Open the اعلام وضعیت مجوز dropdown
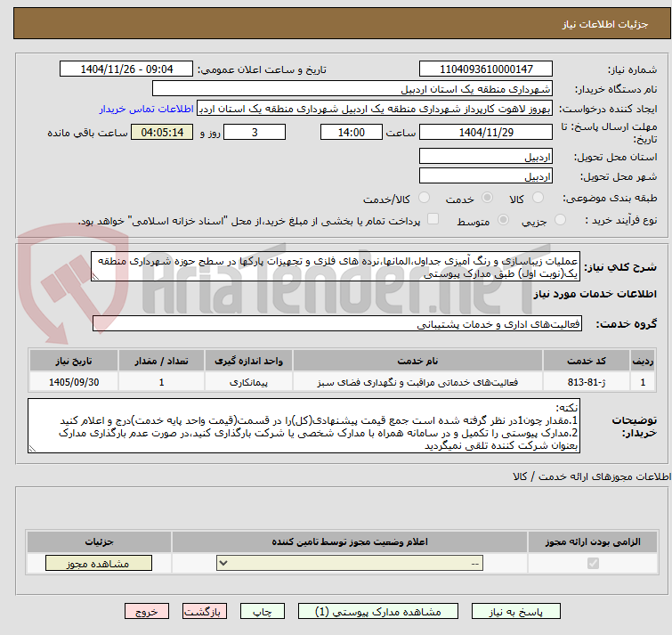This screenshot has width=672, height=635. [x=350, y=563]
